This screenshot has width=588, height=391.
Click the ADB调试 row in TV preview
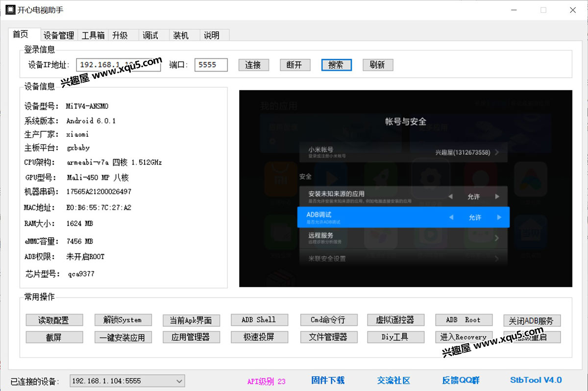click(x=404, y=217)
